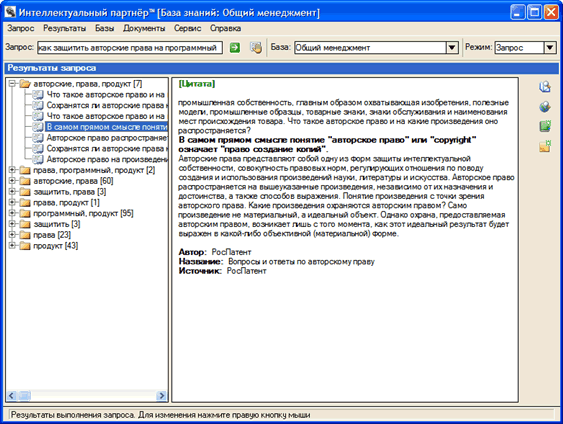Screen dimensions: 563x424
Task: Select 'Авторское право распространяе' tree result
Action: pyautogui.click(x=107, y=138)
